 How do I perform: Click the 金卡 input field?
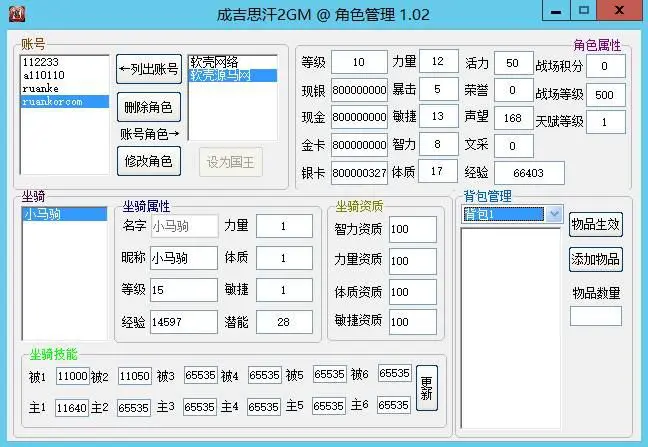tap(359, 145)
